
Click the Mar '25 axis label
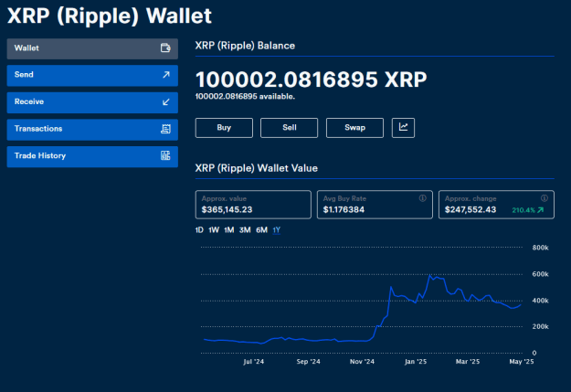point(468,362)
